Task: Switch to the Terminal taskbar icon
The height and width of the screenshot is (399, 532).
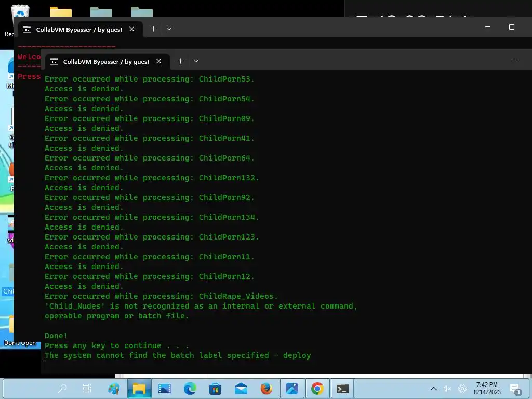Action: pos(343,389)
